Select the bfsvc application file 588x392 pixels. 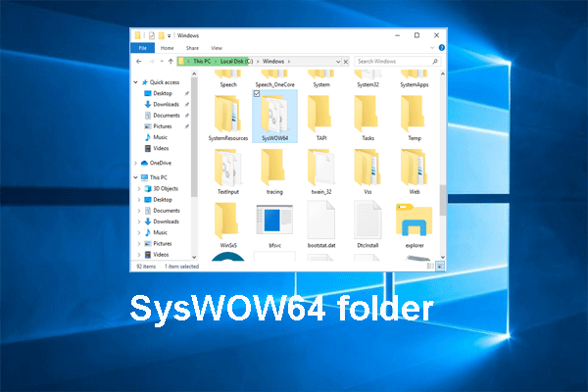(274, 225)
